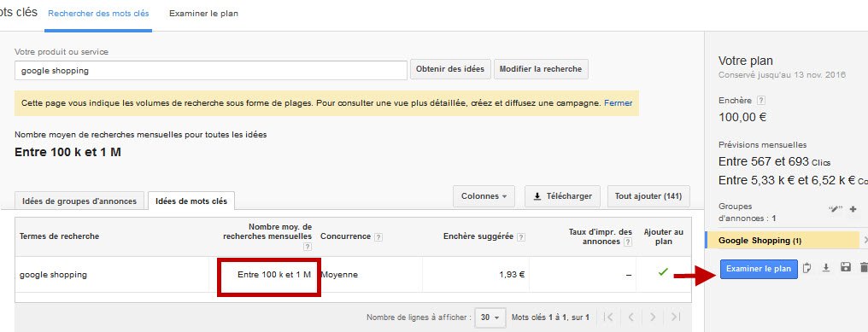Go to last page of keyword results

[676, 317]
